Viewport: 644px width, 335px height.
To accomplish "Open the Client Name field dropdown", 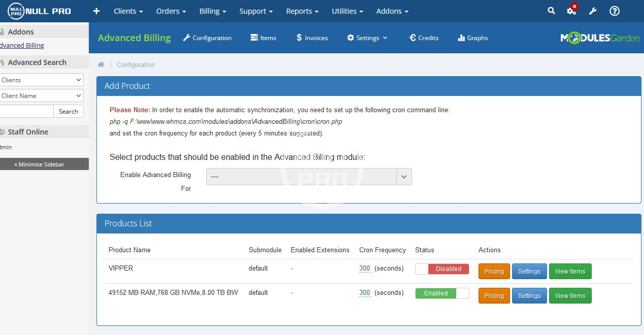I will (x=41, y=95).
